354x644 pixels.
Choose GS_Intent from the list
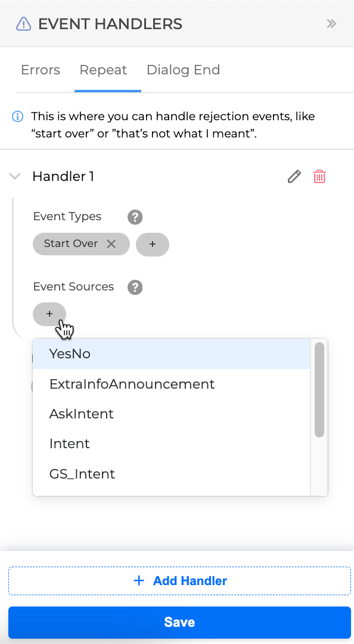coord(171,474)
